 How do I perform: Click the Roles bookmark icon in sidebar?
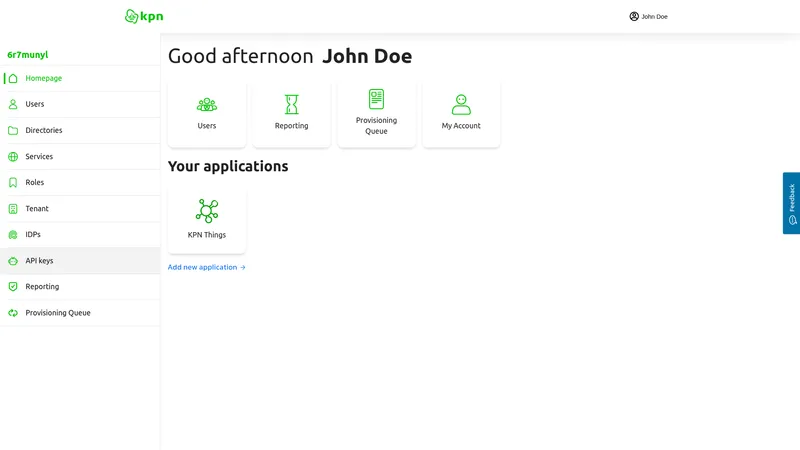[13, 183]
